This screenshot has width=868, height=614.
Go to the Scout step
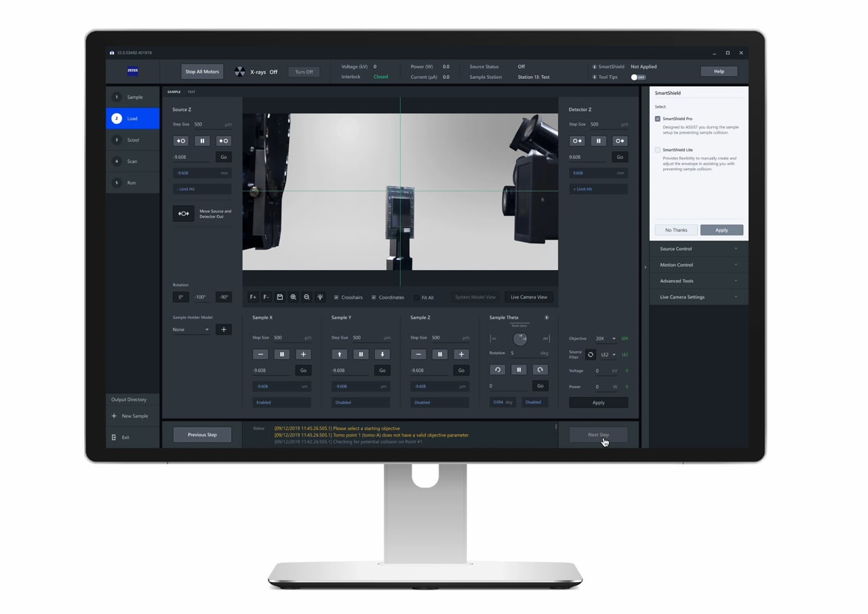(x=133, y=140)
